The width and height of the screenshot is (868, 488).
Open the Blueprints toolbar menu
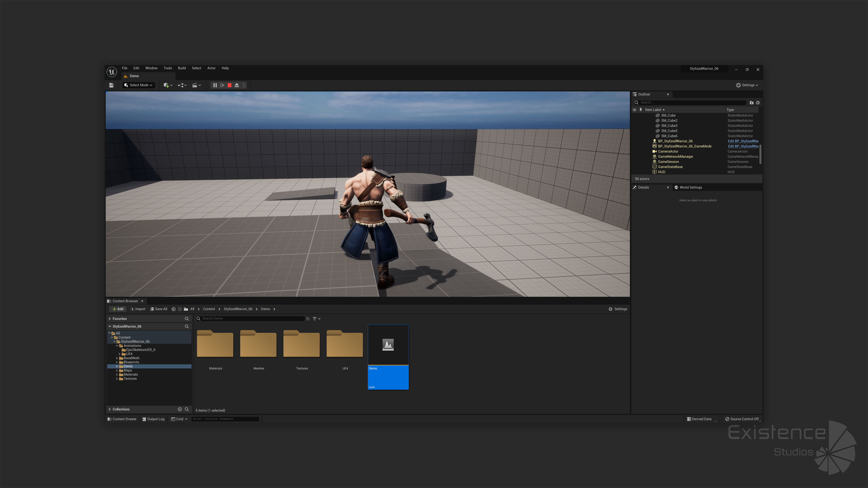pos(182,85)
